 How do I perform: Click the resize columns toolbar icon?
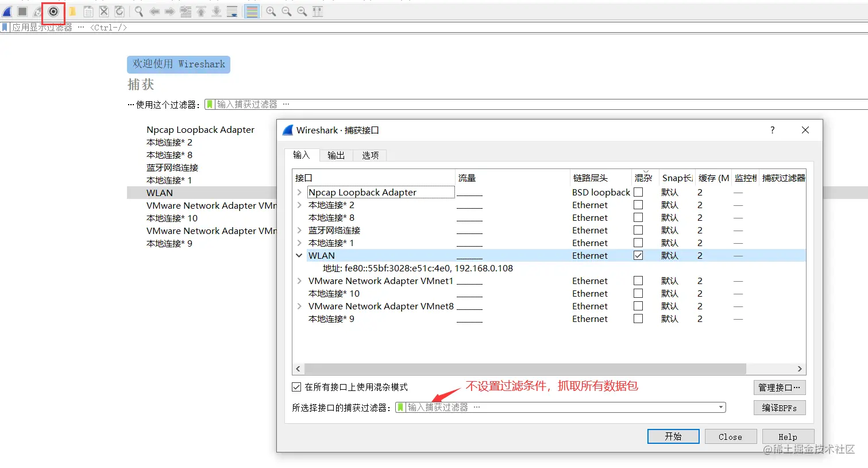tap(318, 11)
